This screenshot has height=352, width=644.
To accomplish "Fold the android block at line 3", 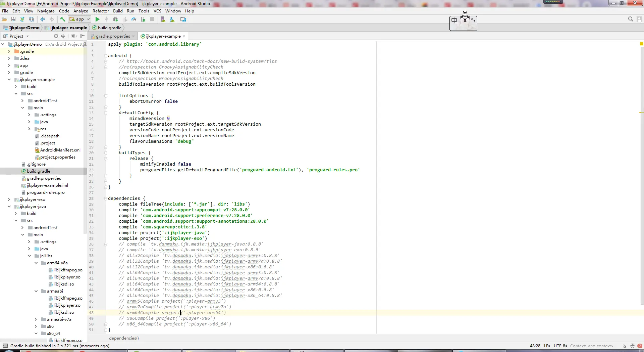I will [x=106, y=56].
